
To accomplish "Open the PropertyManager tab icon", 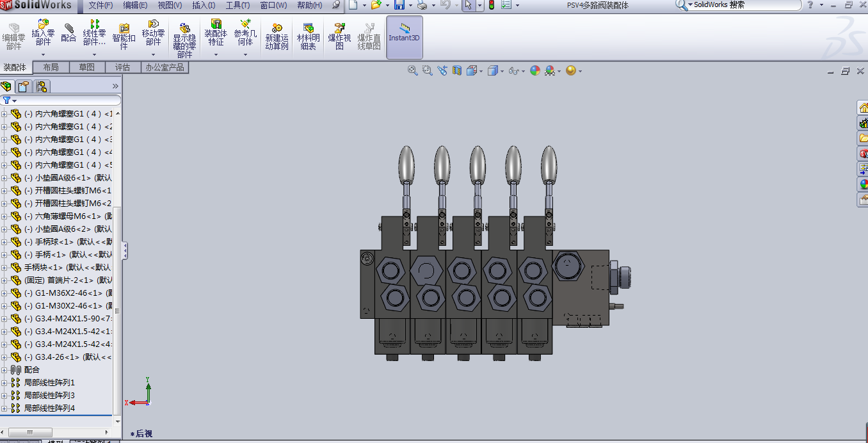I will tap(24, 86).
